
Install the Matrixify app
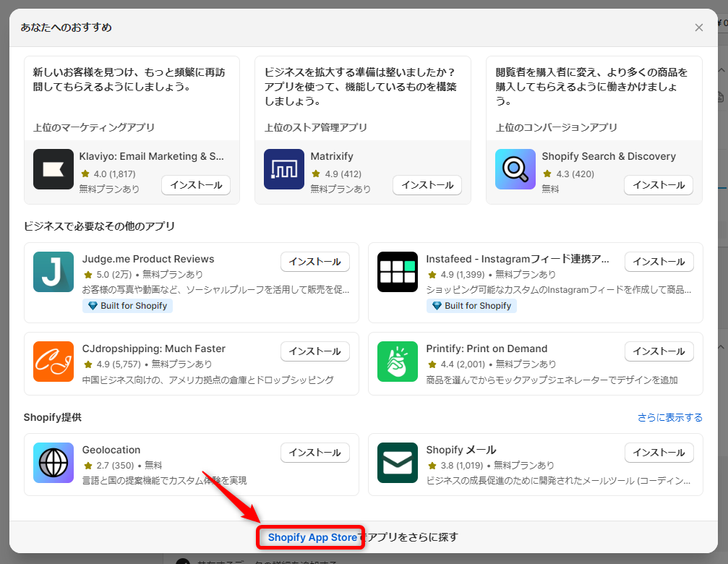coord(427,185)
